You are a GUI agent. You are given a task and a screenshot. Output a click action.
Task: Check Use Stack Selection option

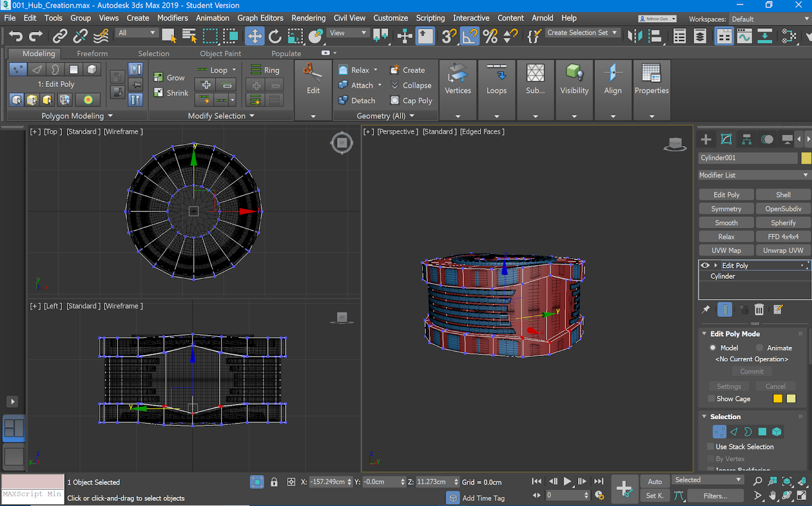pos(710,447)
